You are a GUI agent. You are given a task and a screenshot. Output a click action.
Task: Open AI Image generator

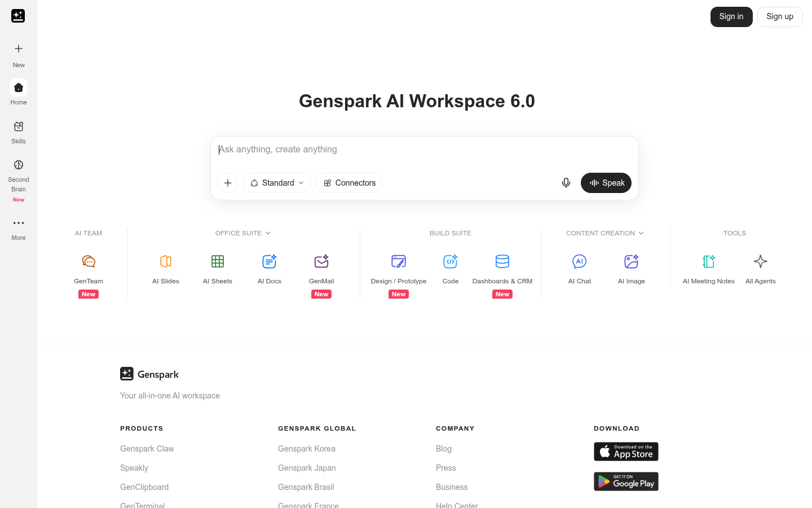point(632,269)
